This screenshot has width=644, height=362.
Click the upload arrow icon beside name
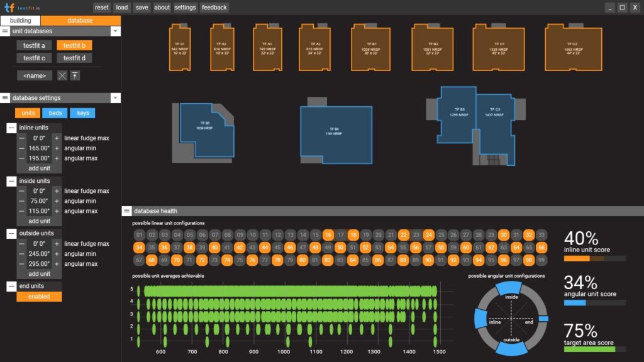click(x=75, y=75)
